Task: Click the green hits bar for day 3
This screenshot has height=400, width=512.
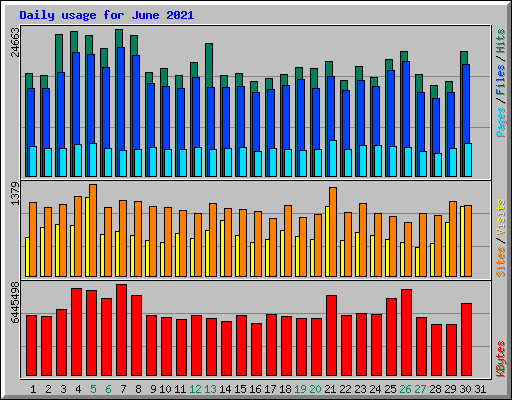Action: pos(59,53)
